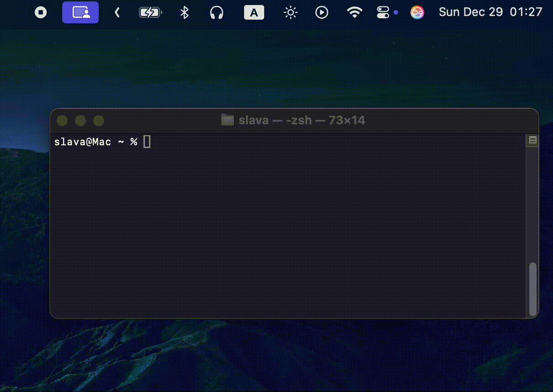The height and width of the screenshot is (392, 553).
Task: Open the keyboard input source menu
Action: click(x=254, y=12)
